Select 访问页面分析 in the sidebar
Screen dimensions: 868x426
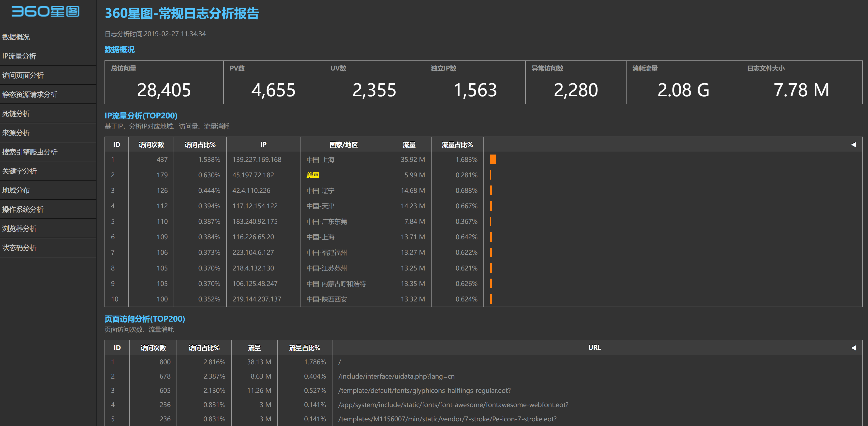pos(48,75)
